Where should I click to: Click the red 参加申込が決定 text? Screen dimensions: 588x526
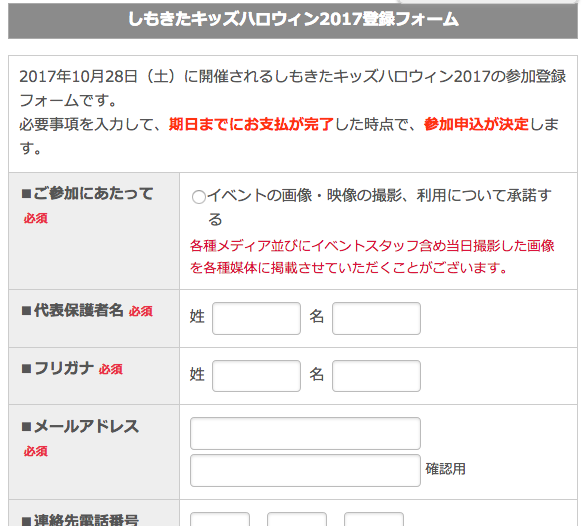pyautogui.click(x=476, y=124)
